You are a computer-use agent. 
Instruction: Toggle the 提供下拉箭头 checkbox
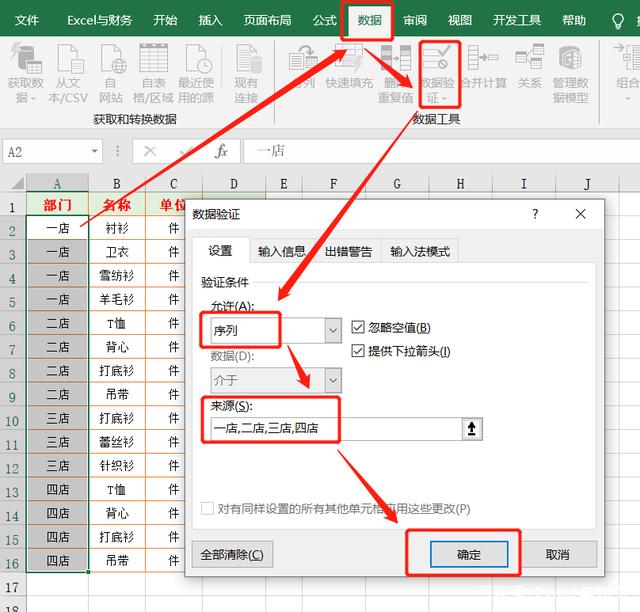tap(360, 351)
